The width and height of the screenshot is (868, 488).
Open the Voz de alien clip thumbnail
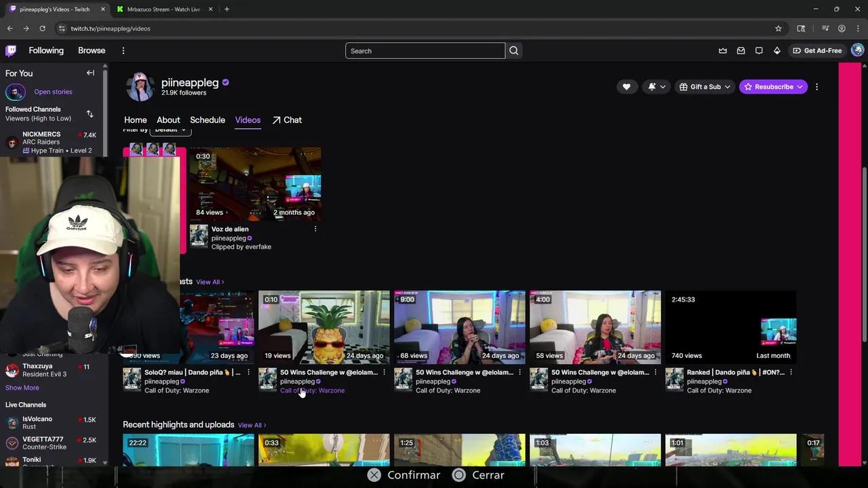(x=256, y=184)
